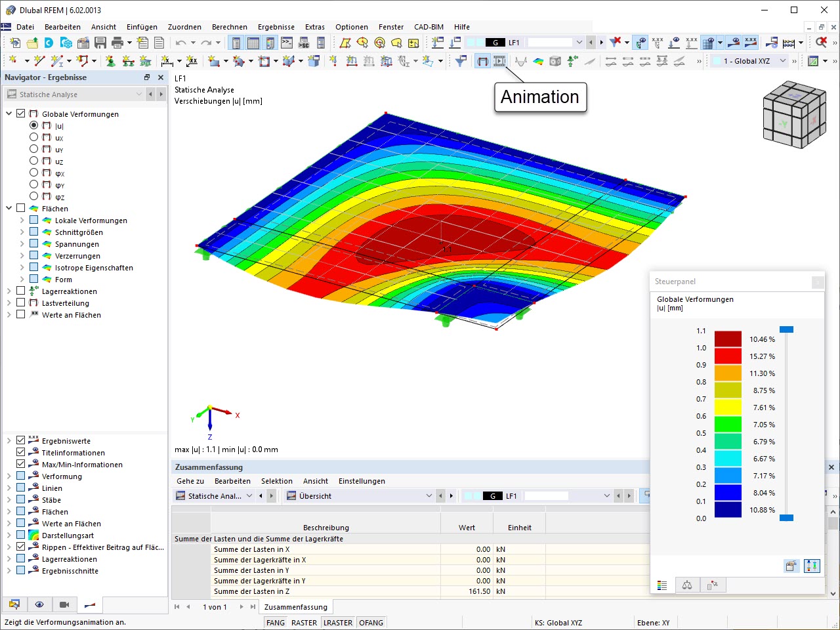Viewport: 840px width, 630px height.
Task: Click the script manager (SC) icon
Action: pyautogui.click(x=304, y=43)
